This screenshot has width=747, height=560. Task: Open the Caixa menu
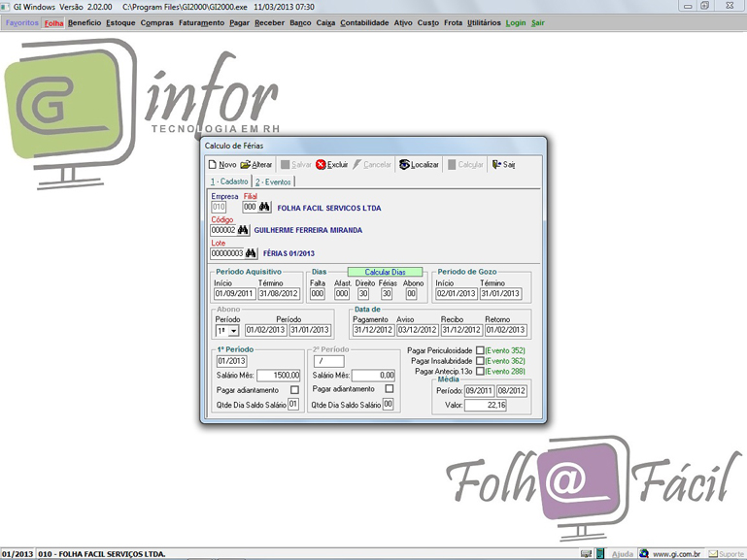click(x=325, y=23)
